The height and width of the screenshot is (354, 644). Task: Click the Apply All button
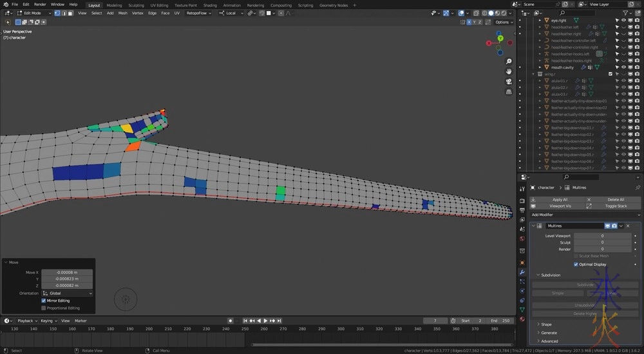[x=560, y=199]
